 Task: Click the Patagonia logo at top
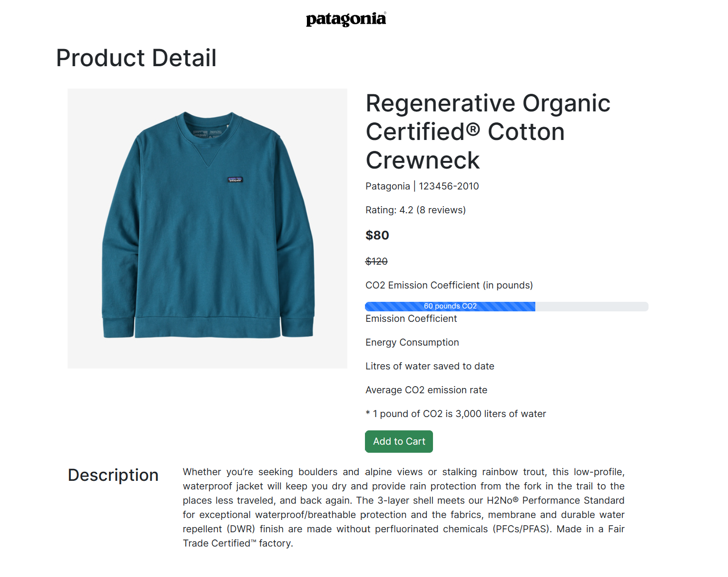pyautogui.click(x=346, y=19)
